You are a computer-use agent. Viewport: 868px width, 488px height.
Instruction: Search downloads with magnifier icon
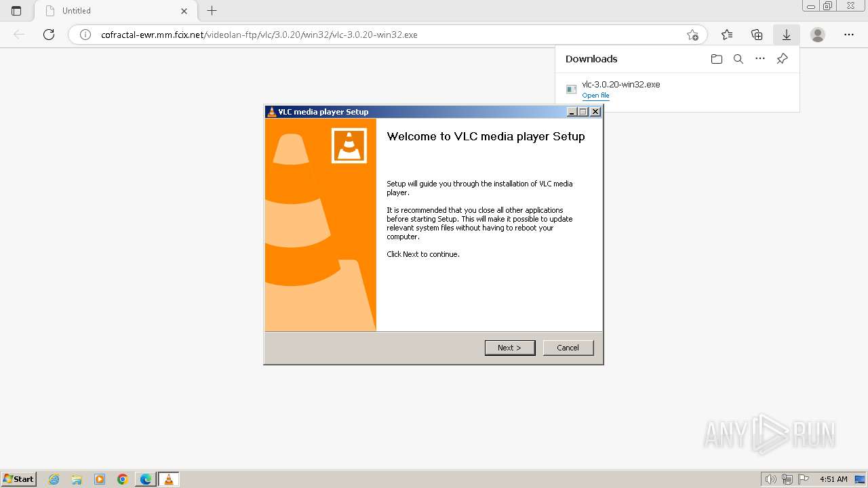click(x=738, y=59)
